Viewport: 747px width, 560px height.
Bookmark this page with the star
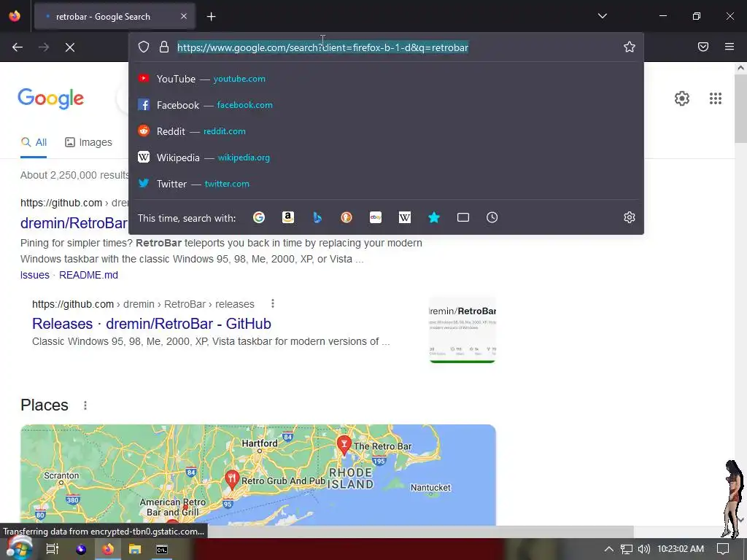pos(630,47)
